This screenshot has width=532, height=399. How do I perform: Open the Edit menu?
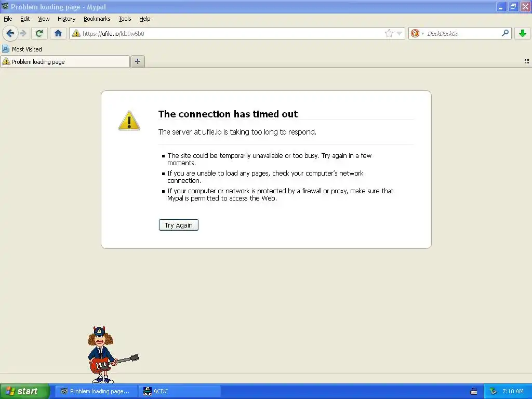25,19
